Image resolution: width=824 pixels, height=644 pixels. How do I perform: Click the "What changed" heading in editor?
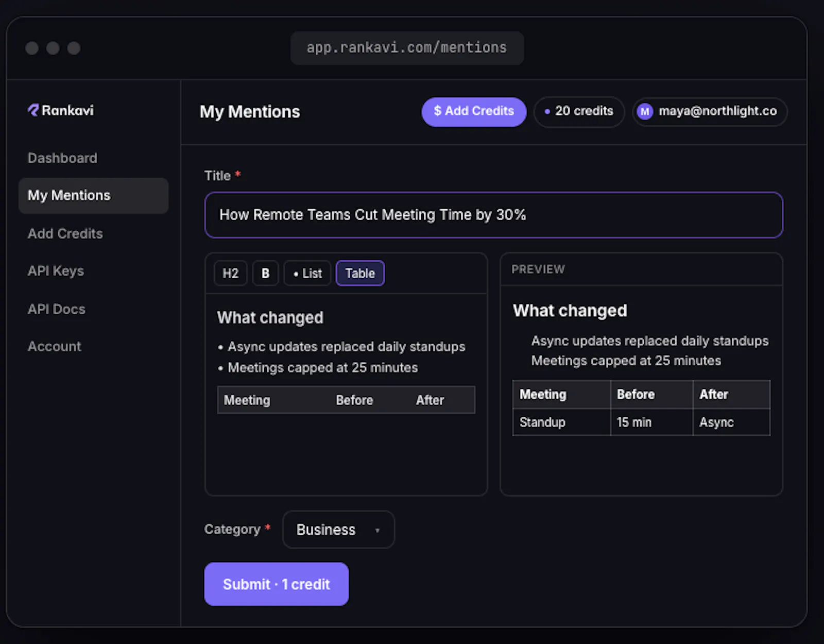coord(270,317)
